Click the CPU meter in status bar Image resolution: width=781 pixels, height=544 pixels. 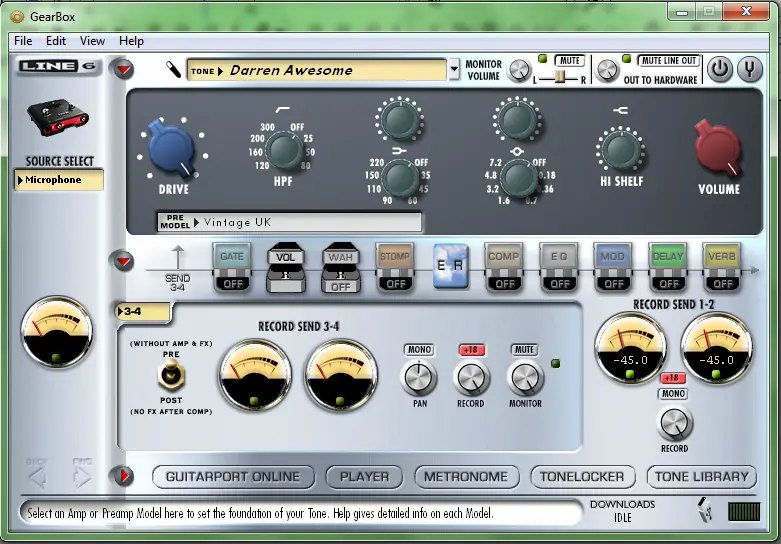click(x=744, y=512)
